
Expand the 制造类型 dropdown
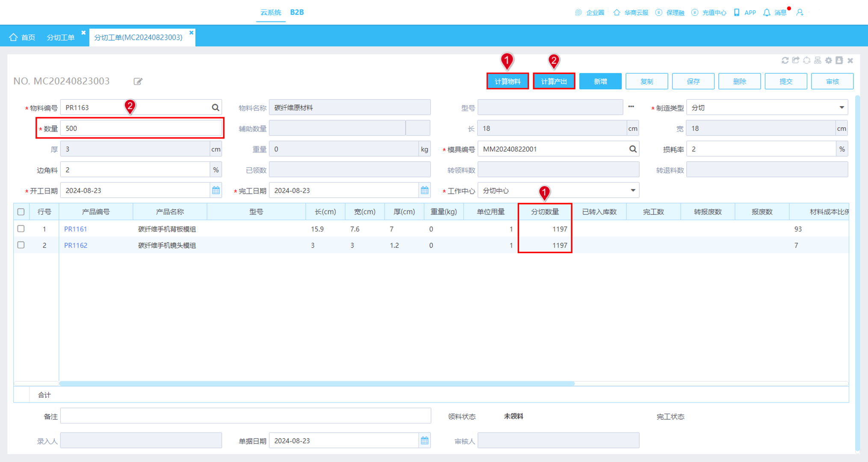point(841,107)
